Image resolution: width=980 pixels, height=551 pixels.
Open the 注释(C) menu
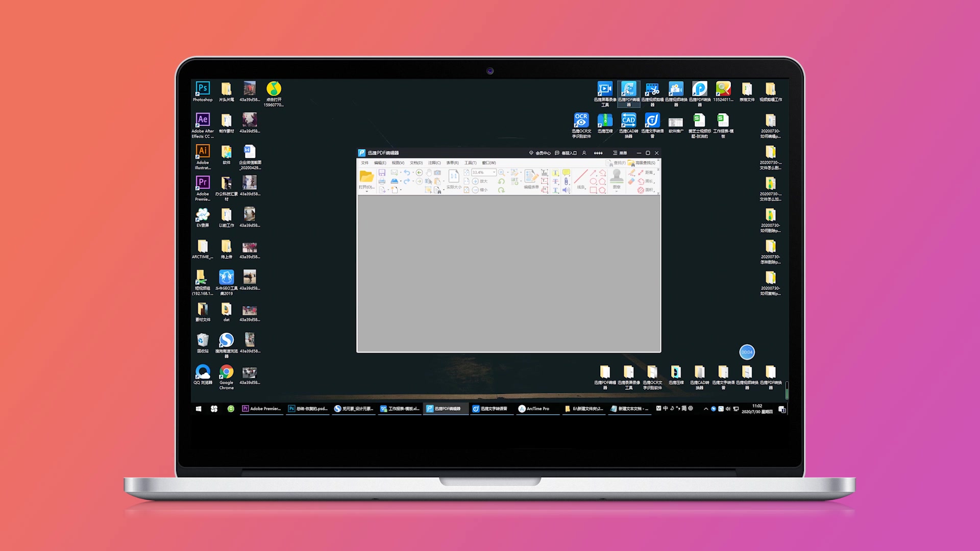click(x=434, y=163)
